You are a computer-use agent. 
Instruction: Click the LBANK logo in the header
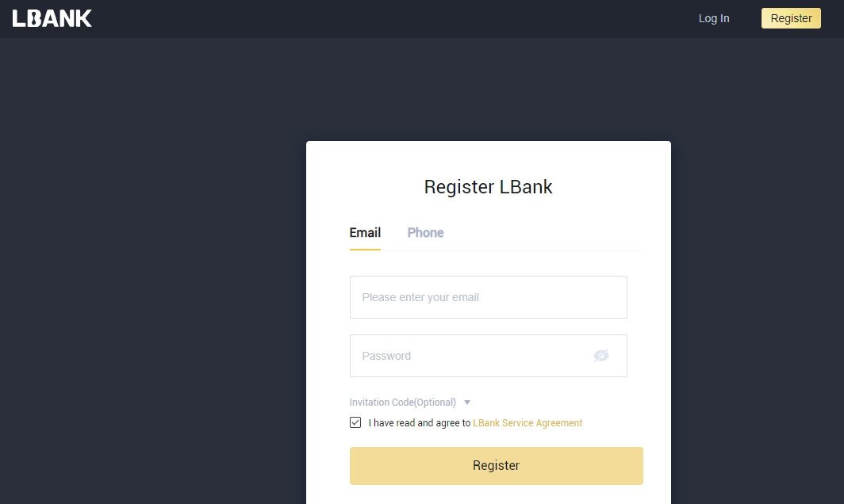[x=52, y=18]
